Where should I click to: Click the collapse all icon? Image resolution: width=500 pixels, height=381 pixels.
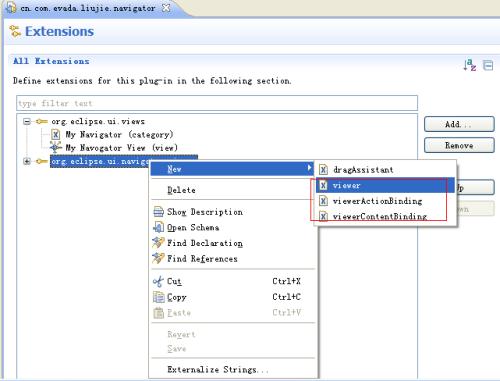pyautogui.click(x=488, y=65)
